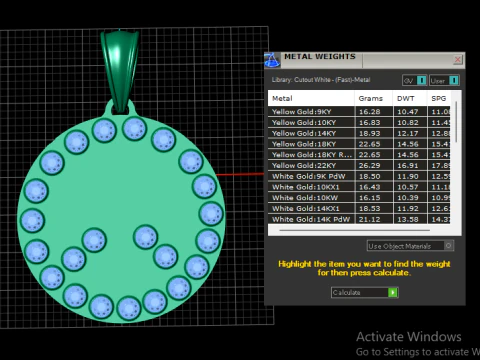The image size is (480, 360).
Task: Select the Yellow Gold:22KY row
Action: coord(359,165)
